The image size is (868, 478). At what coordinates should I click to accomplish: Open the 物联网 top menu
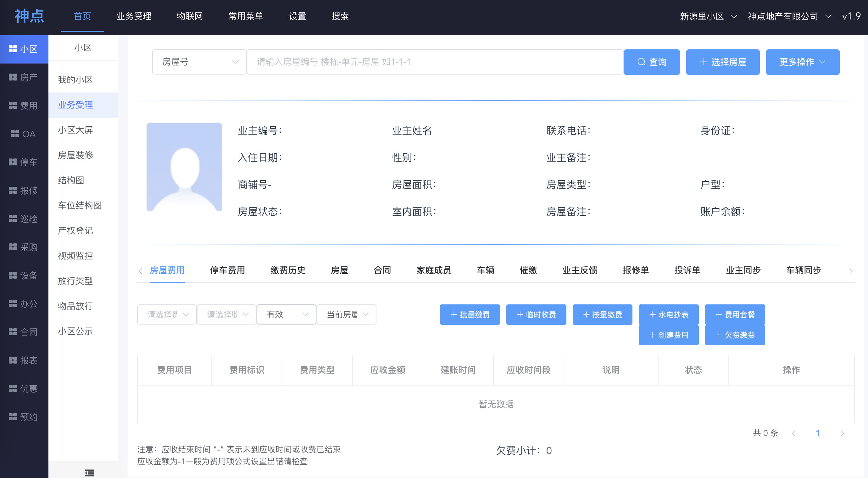point(190,16)
